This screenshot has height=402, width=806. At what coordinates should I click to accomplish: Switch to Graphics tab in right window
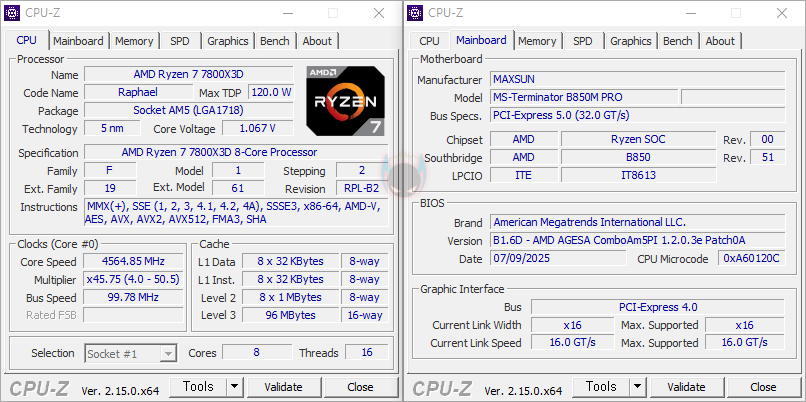(631, 41)
